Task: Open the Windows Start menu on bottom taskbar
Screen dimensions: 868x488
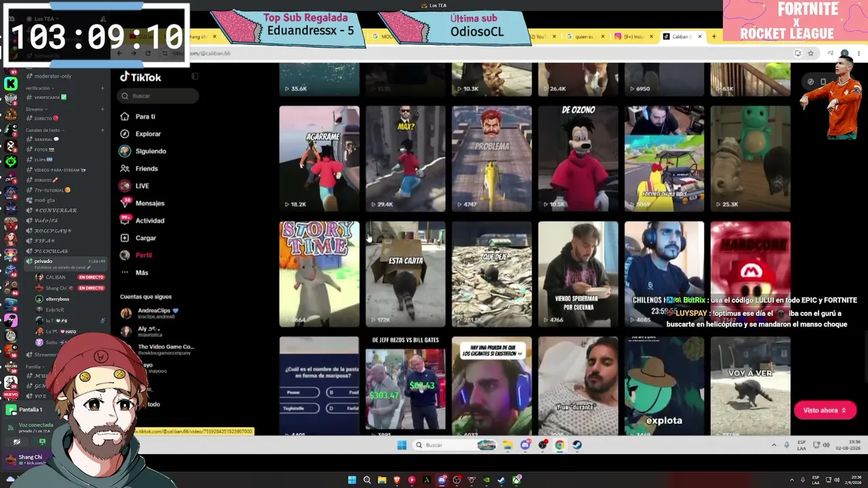Action: (x=352, y=480)
